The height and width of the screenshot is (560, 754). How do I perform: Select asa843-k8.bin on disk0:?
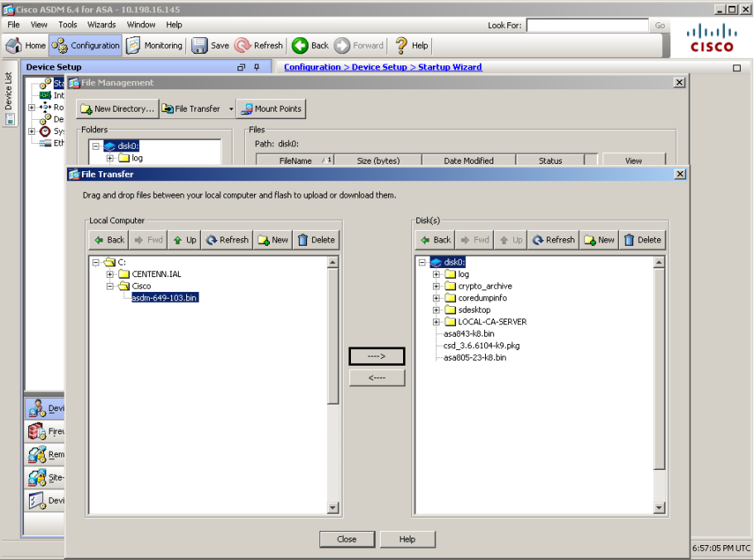point(468,333)
